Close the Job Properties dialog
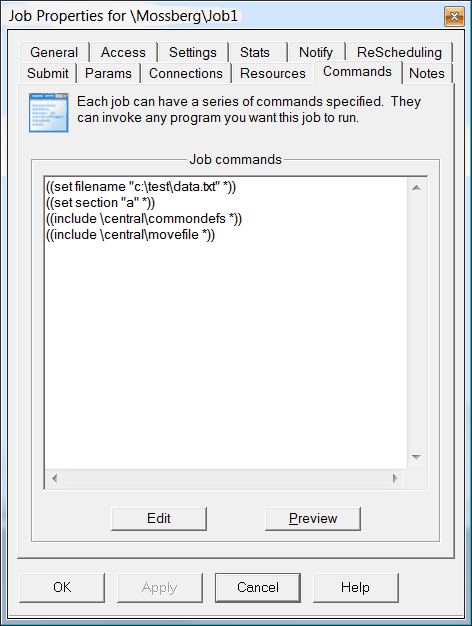Image resolution: width=472 pixels, height=626 pixels. pos(454,17)
